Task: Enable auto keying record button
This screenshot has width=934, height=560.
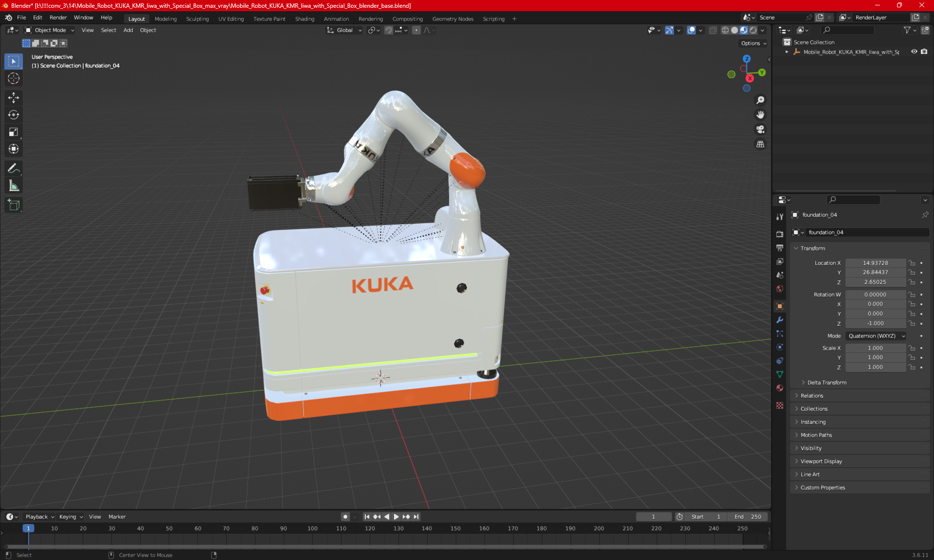Action: [345, 517]
